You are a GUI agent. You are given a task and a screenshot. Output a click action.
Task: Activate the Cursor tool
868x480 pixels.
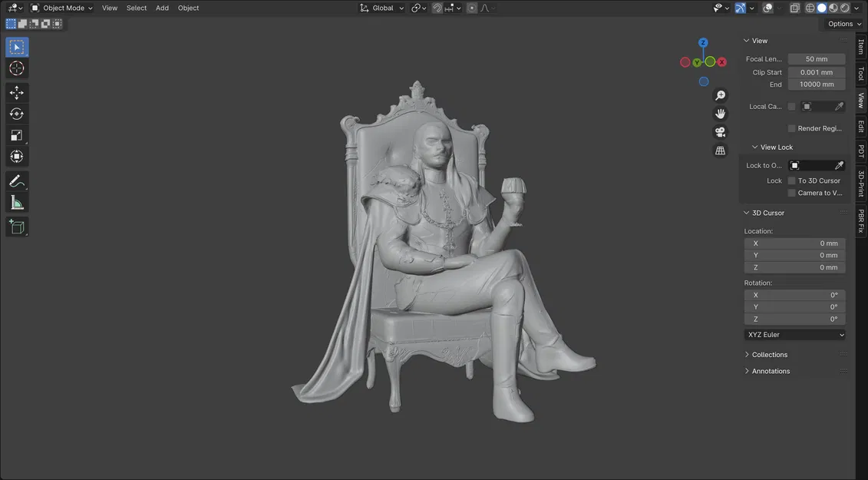(x=16, y=68)
